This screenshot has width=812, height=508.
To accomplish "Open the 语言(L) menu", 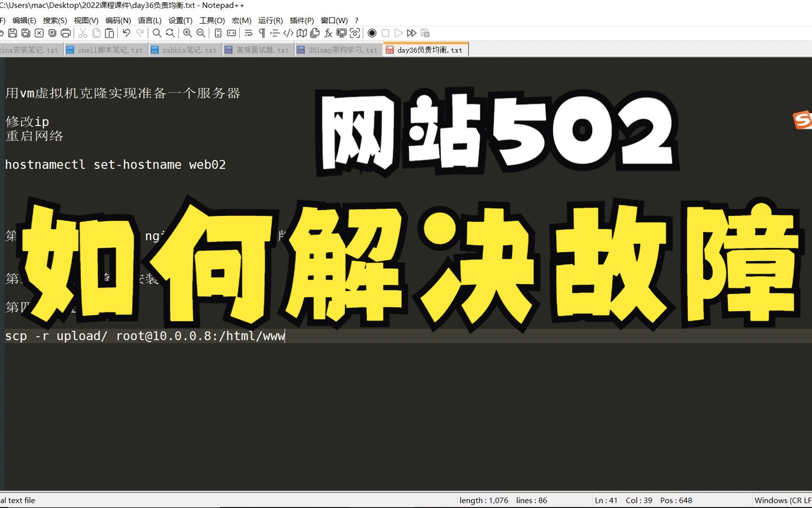I will pyautogui.click(x=149, y=20).
